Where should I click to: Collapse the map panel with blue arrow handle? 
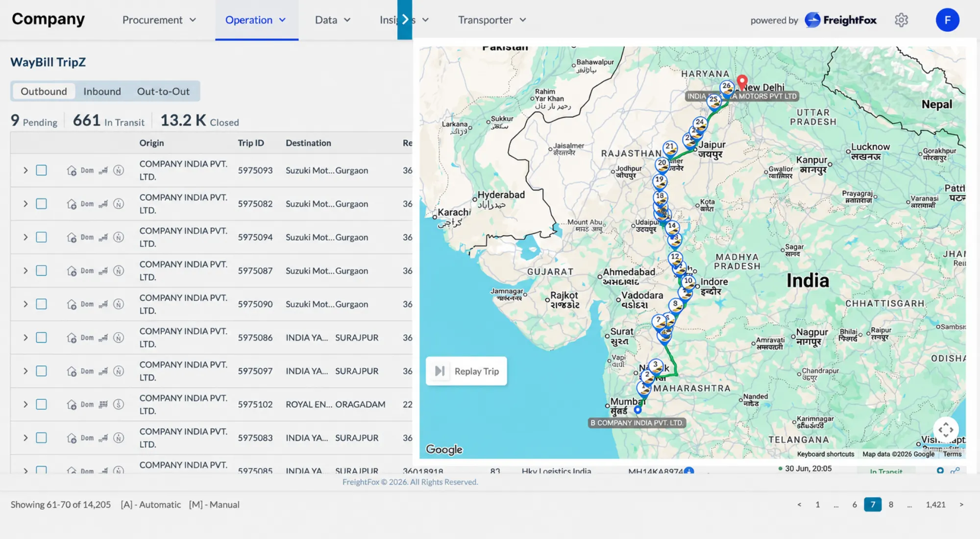(405, 20)
